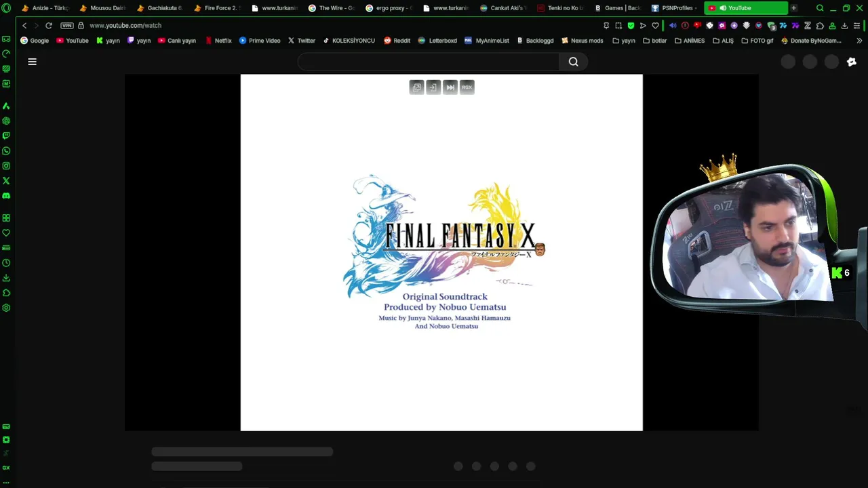
Task: Switch to The Wire Google tab
Action: tap(331, 8)
